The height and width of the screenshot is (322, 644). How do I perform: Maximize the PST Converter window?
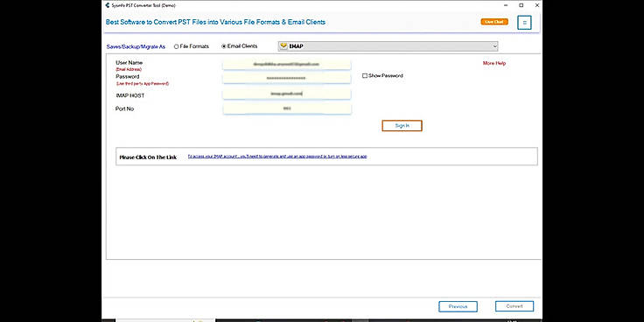pyautogui.click(x=521, y=5)
